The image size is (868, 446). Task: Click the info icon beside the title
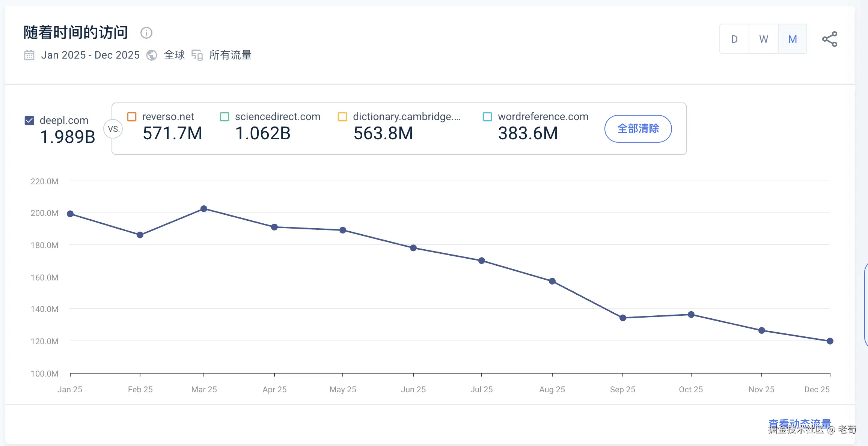(x=146, y=33)
